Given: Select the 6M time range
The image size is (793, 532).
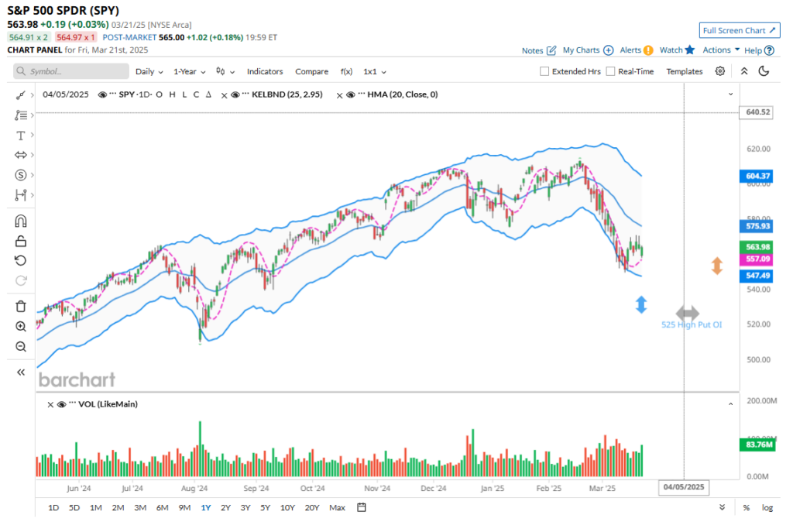Looking at the screenshot, I should (x=163, y=508).
